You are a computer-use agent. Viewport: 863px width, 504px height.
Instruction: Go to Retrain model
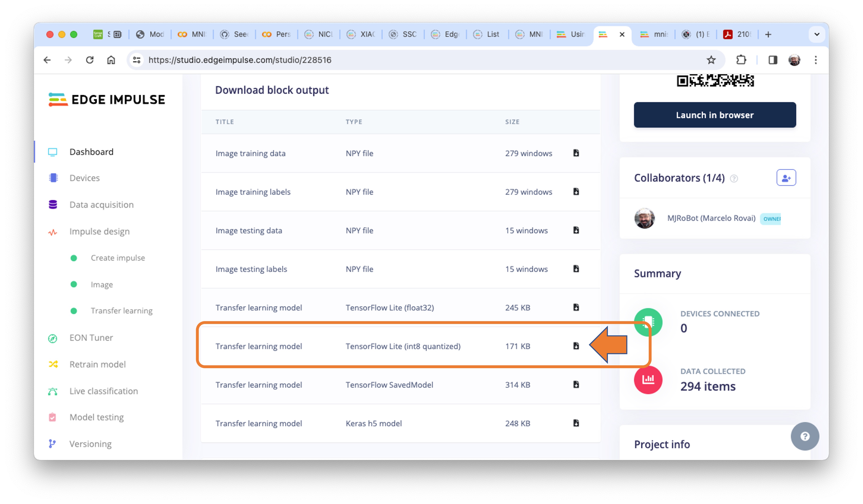[98, 364]
